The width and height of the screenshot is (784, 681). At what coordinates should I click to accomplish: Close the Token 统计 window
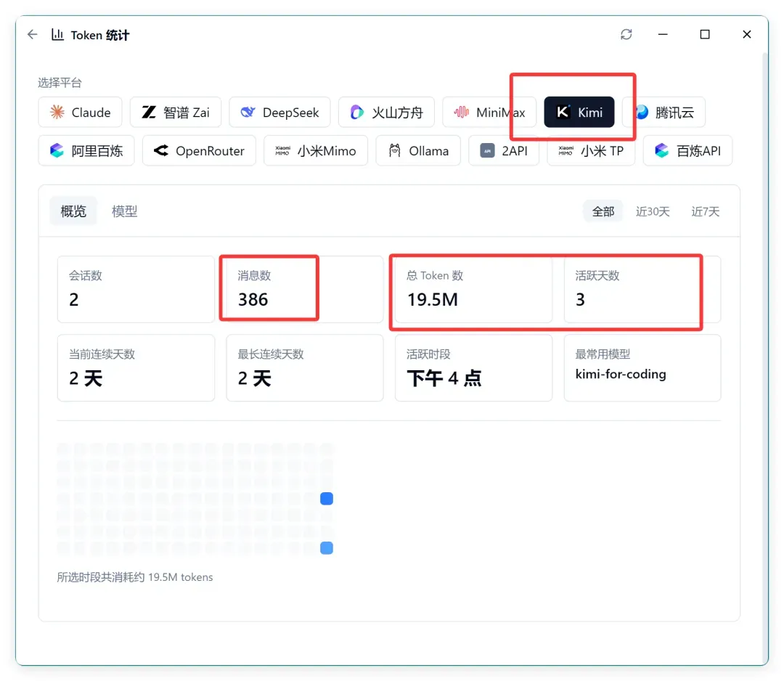pos(746,34)
